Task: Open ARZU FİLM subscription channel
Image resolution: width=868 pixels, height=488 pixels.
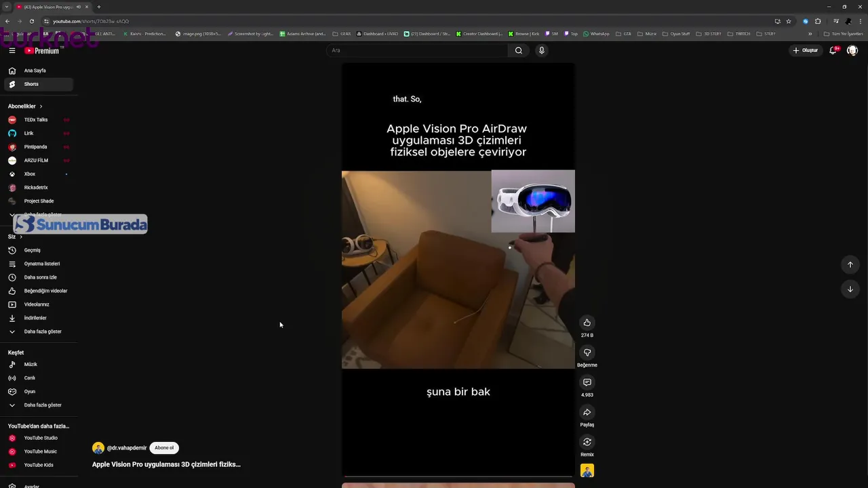Action: click(38, 161)
